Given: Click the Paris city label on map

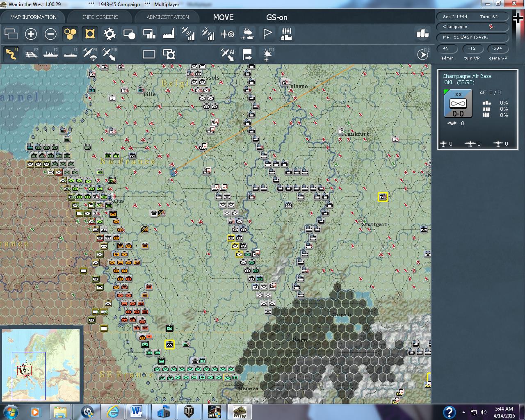Looking at the screenshot, I should click(117, 201).
